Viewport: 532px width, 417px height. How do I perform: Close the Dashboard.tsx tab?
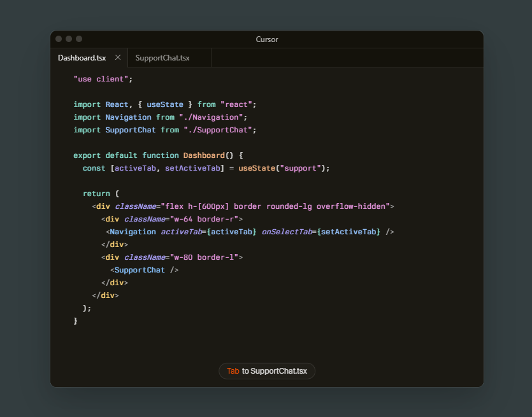point(117,57)
